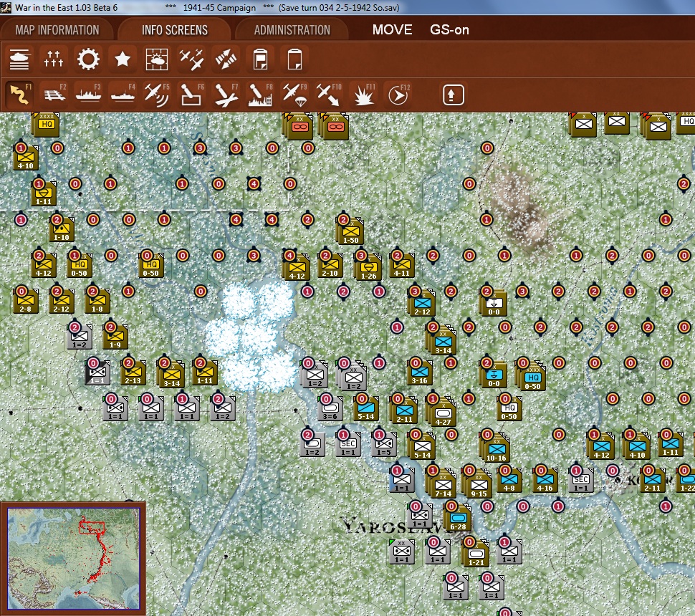Select the 1-21 unit near Yaroslavl
Screen dimensions: 695x616
(x=476, y=554)
